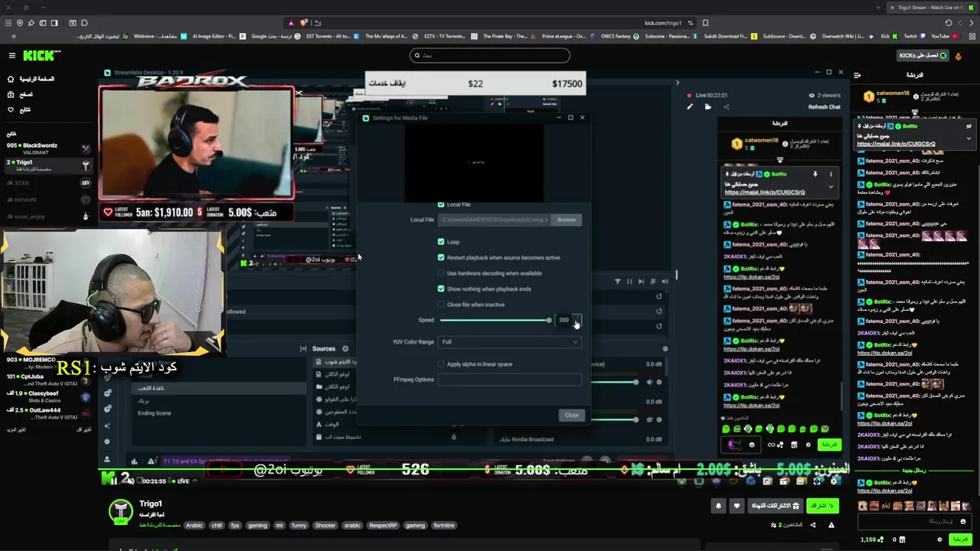This screenshot has height=551, width=980.
Task: Enable Use hardware decoding when available
Action: 441,273
